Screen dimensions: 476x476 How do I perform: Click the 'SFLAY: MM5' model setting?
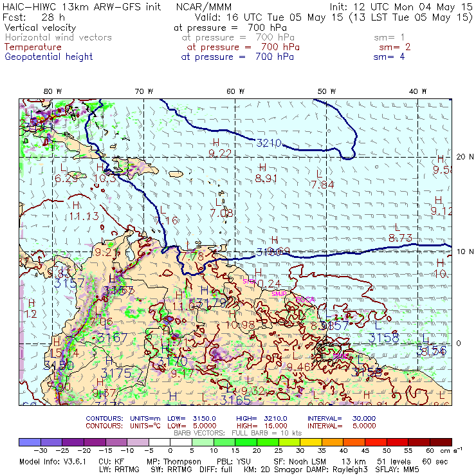398,470
